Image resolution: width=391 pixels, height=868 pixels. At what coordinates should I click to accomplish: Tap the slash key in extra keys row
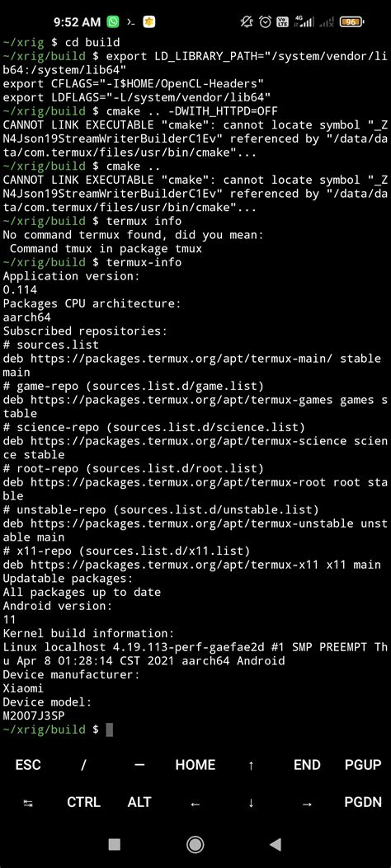pyautogui.click(x=83, y=764)
